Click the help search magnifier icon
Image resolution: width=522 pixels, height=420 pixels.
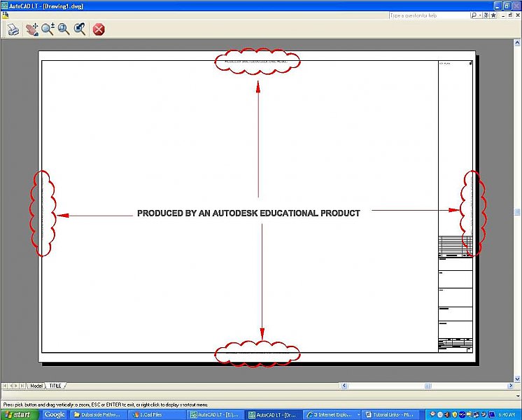point(474,15)
